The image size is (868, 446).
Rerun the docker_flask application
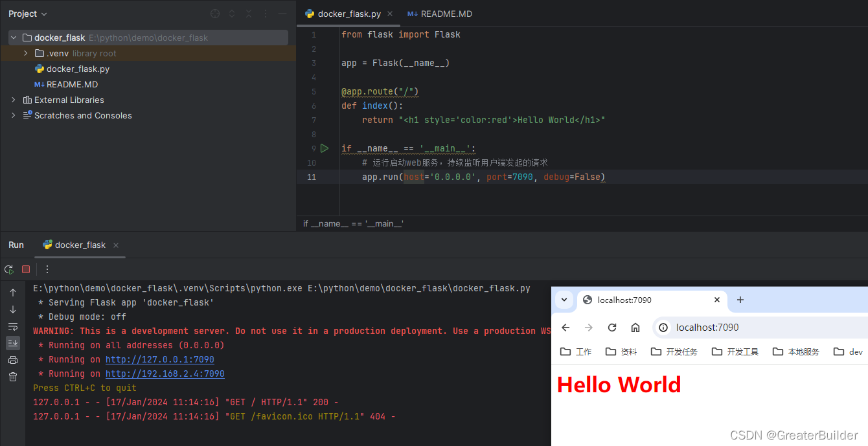pyautogui.click(x=9, y=269)
